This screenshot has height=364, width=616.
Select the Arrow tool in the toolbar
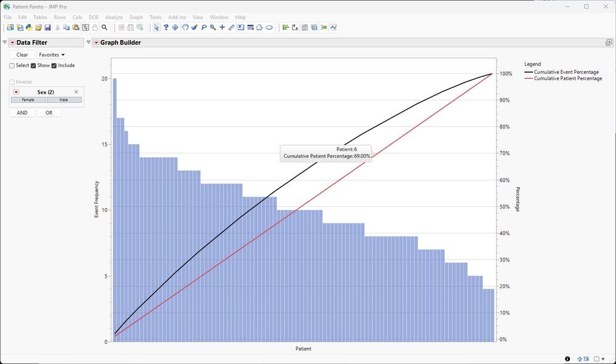point(157,28)
